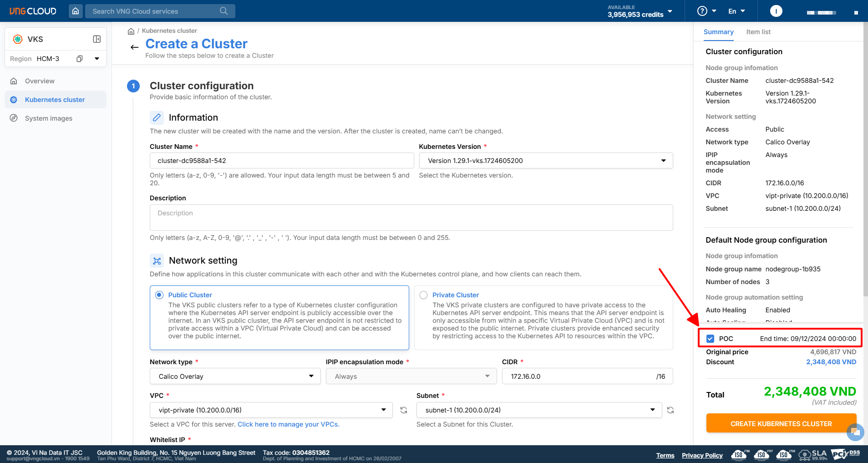Uncheck the POC checkbox

click(x=710, y=339)
